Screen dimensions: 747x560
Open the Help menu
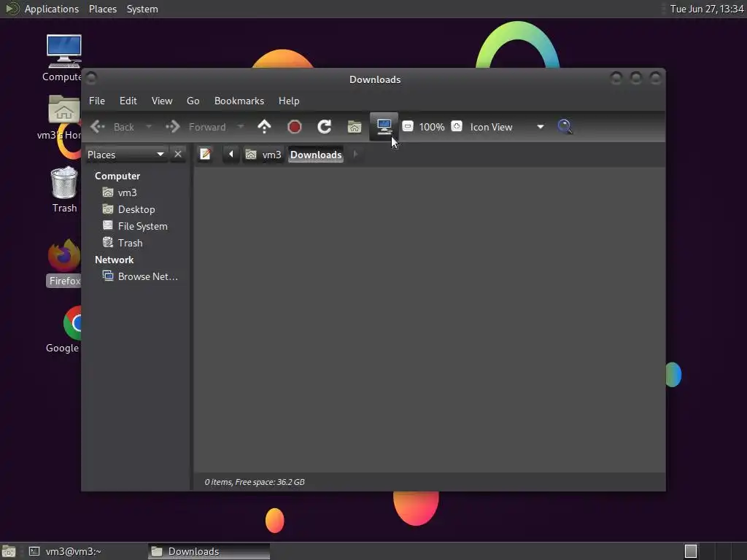[x=289, y=101]
